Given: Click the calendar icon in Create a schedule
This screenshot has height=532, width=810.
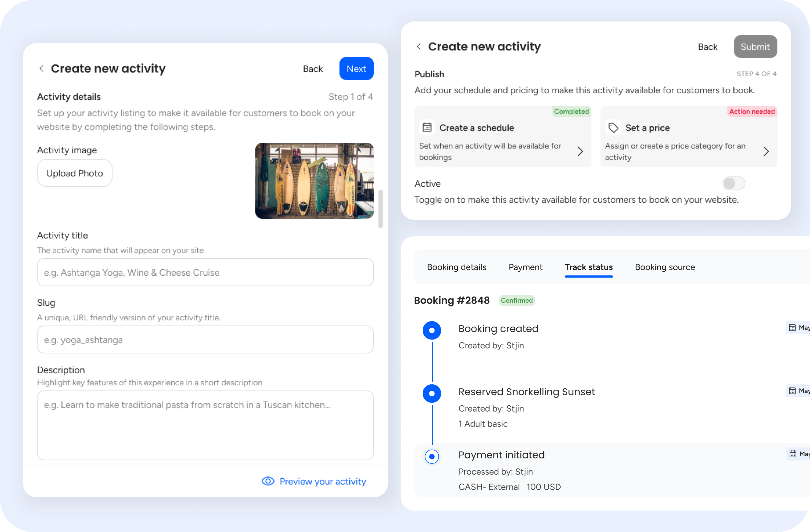Looking at the screenshot, I should pos(427,127).
